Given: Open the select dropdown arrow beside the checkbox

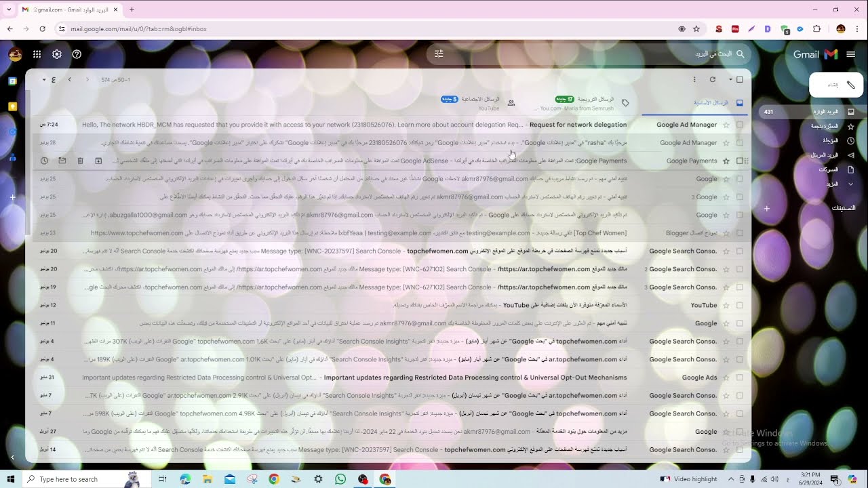Looking at the screenshot, I should (730, 79).
